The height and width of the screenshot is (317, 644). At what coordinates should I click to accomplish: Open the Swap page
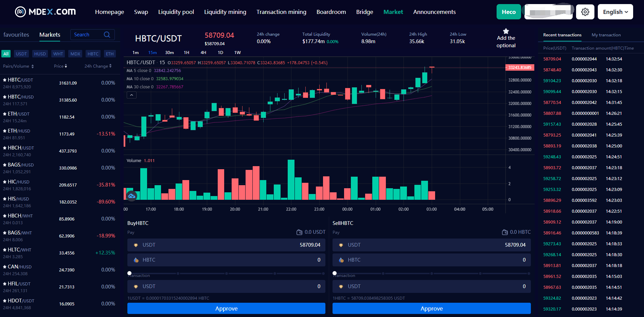coord(141,12)
